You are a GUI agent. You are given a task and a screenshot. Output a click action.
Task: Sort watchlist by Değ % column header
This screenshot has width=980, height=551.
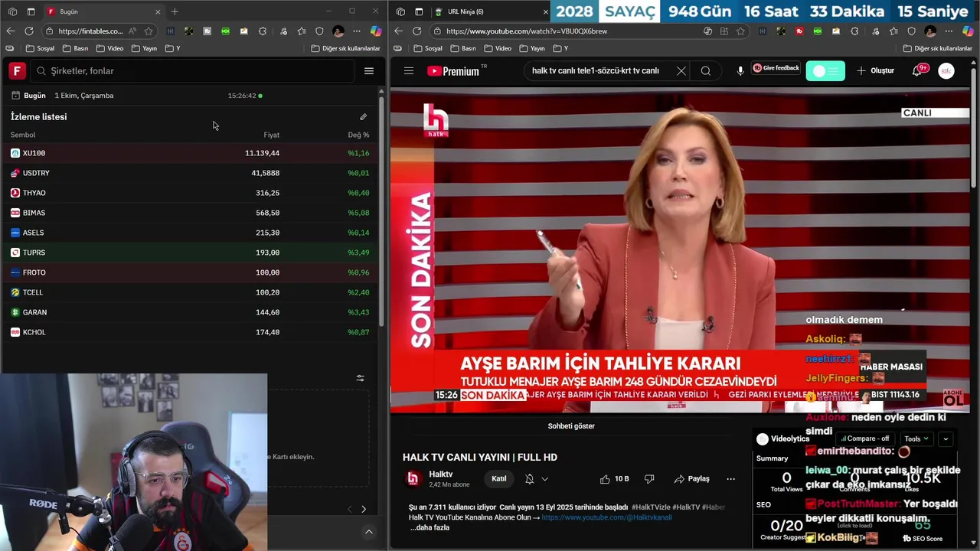click(358, 135)
